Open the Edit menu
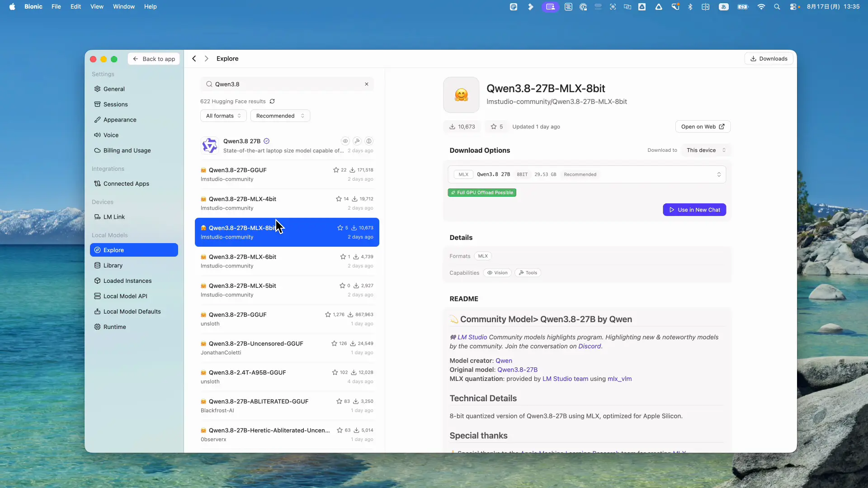The width and height of the screenshot is (868, 488). pos(75,7)
